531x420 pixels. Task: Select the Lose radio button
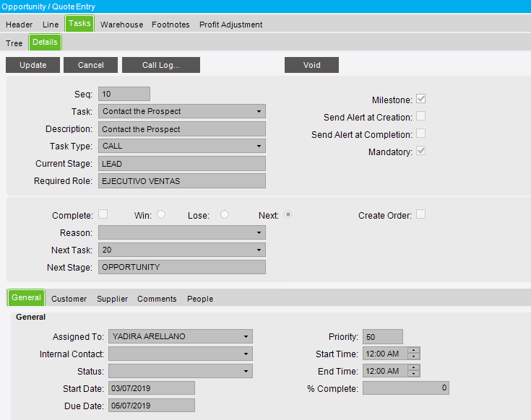pos(225,214)
